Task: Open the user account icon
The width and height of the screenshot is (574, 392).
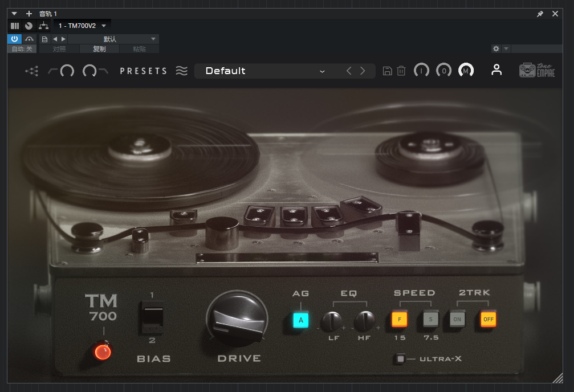Action: tap(496, 70)
